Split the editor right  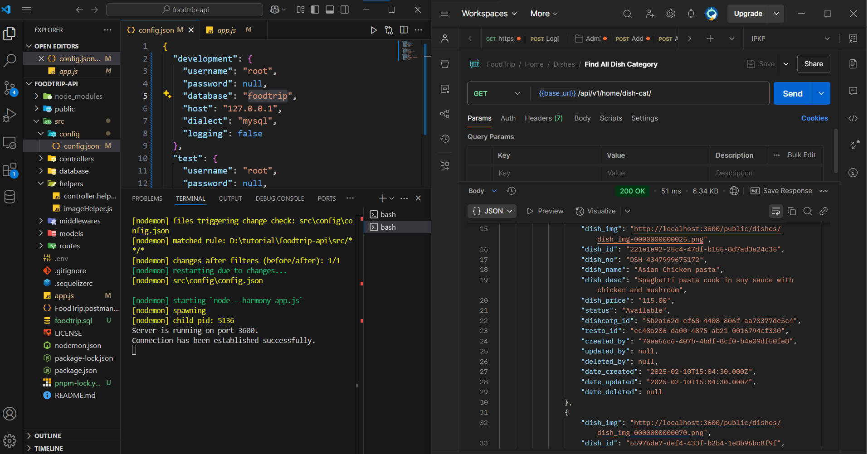coord(404,30)
